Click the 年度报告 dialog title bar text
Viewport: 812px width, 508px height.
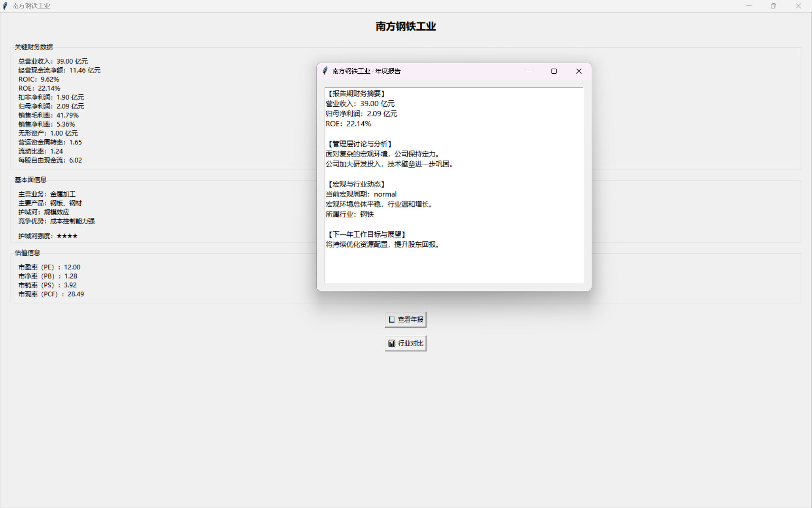(x=366, y=71)
